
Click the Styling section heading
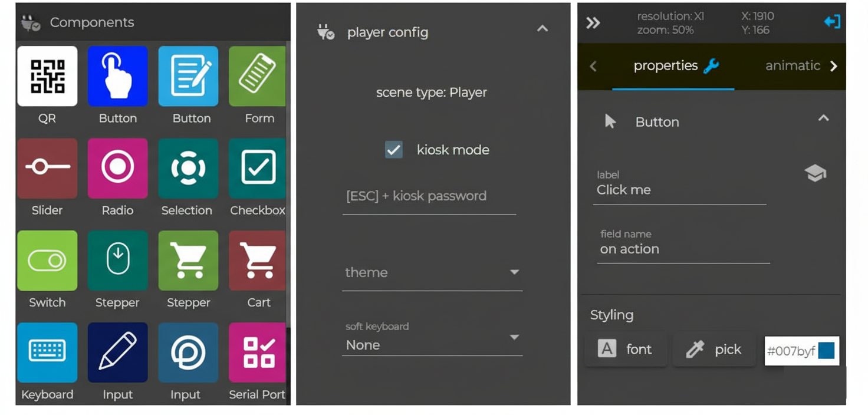tap(611, 315)
